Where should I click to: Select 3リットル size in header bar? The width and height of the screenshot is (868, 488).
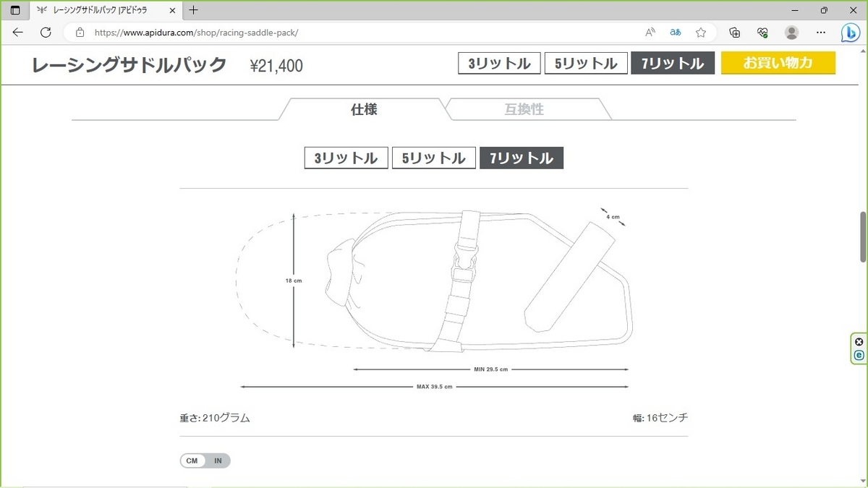[x=499, y=63]
